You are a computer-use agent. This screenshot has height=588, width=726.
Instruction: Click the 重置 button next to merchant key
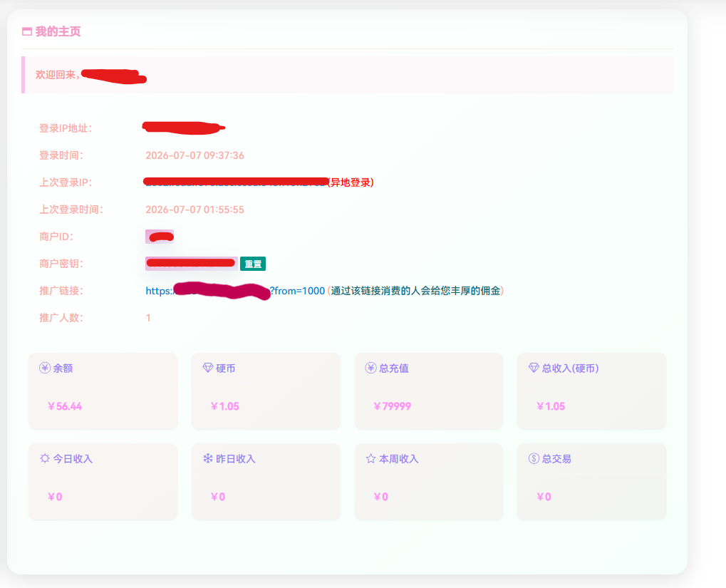(253, 264)
